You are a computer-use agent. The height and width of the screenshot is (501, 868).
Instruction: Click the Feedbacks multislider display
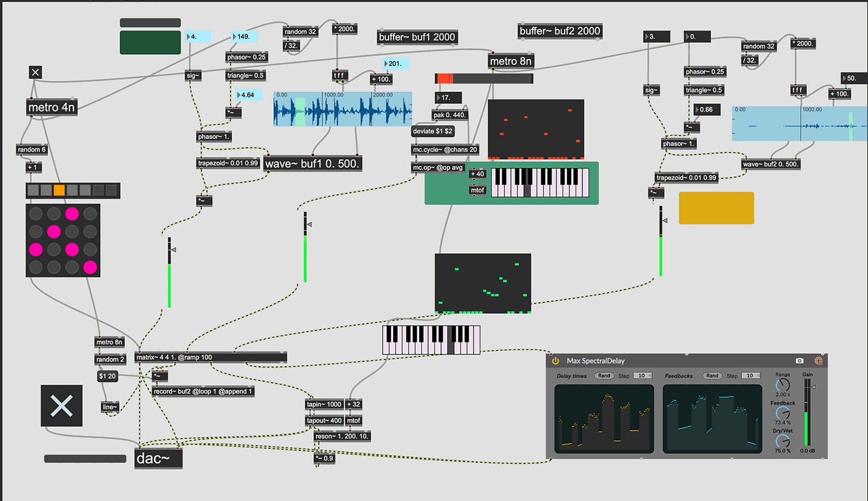pos(712,419)
